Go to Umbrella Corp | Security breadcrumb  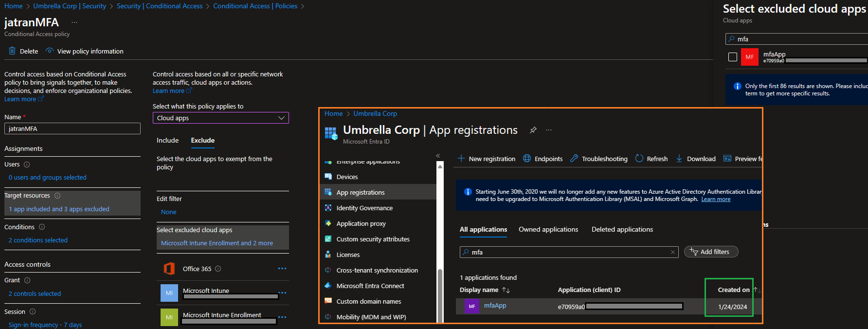pos(70,6)
